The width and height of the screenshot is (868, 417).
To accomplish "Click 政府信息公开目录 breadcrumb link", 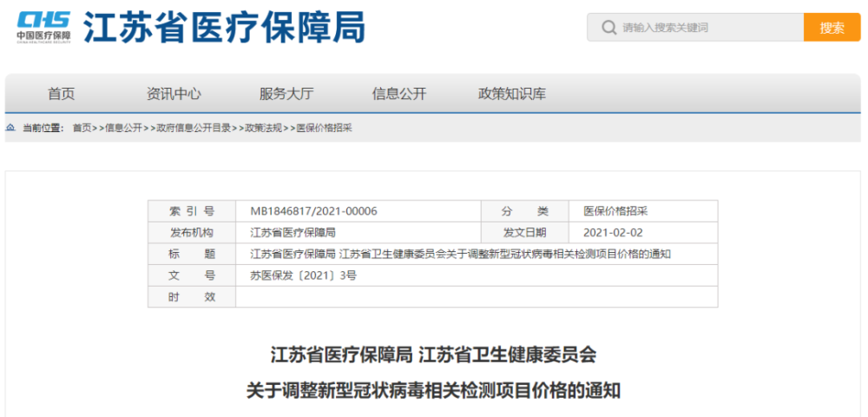I will 194,128.
